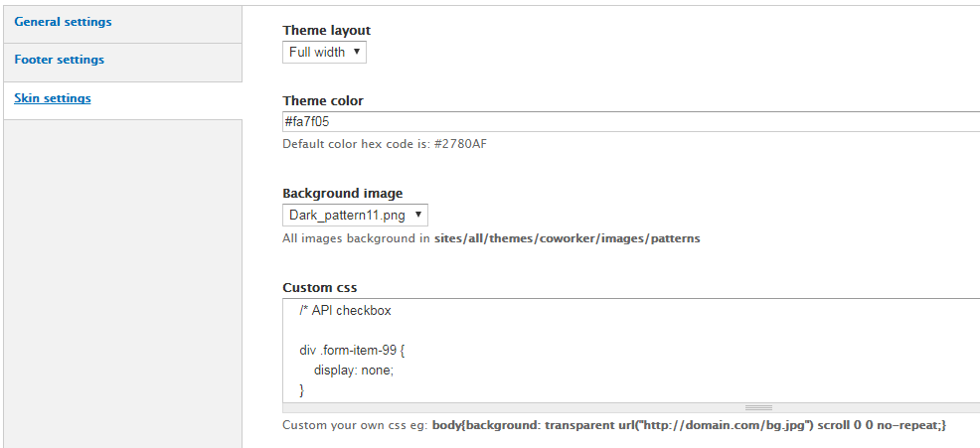Switch to the Footer settings tab
This screenshot has height=448, width=980.
pyautogui.click(x=60, y=60)
